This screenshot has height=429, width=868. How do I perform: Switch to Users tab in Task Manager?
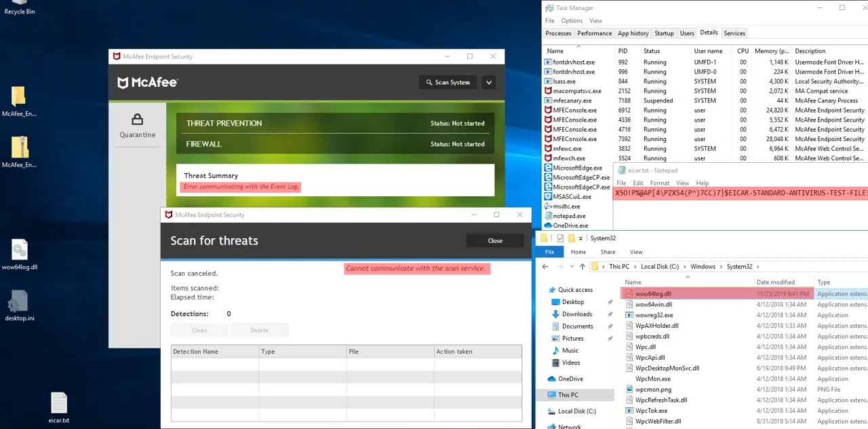click(x=687, y=33)
